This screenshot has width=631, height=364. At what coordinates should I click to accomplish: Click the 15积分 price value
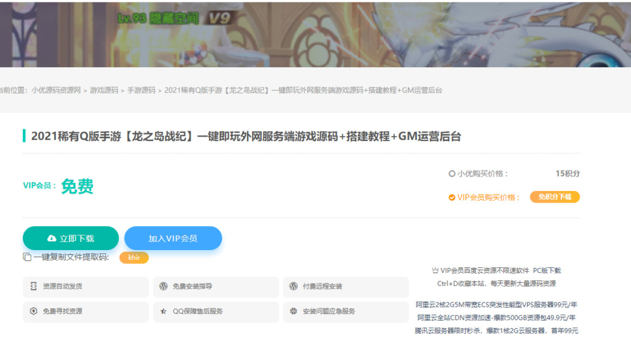(568, 173)
